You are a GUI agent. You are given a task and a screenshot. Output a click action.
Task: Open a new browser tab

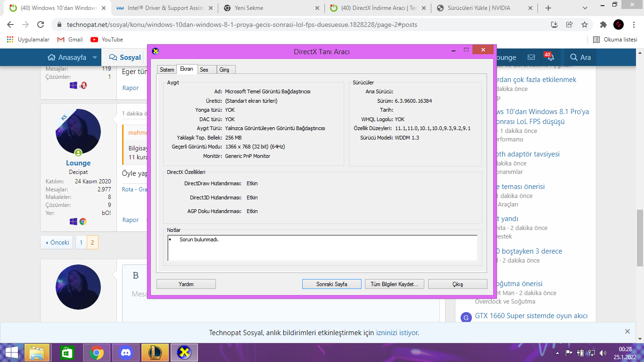[548, 8]
